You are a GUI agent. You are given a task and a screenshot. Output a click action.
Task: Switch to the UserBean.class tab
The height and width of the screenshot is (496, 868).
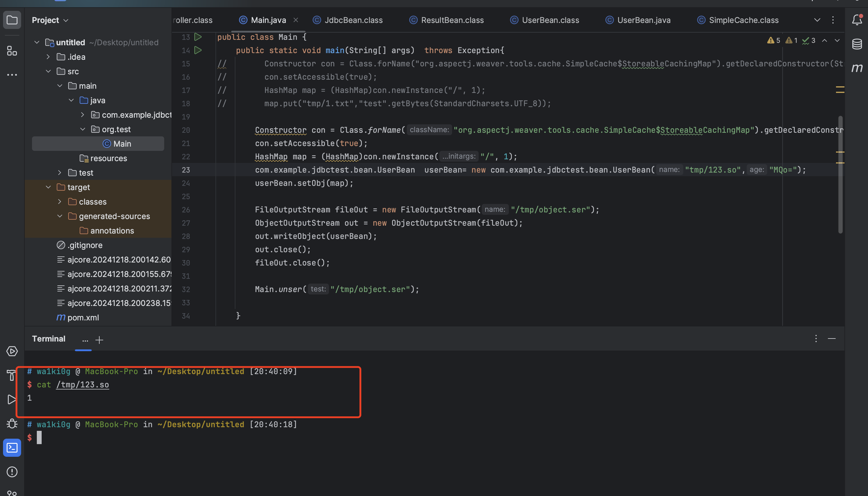(544, 20)
